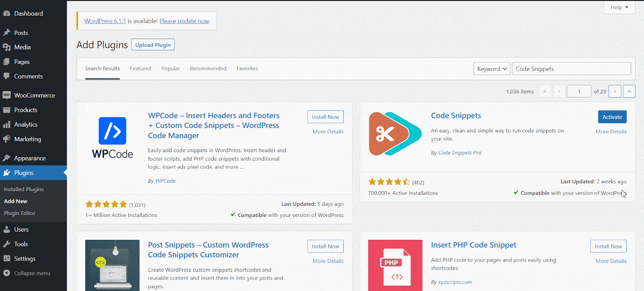Install Post Snippets plugin now

(x=325, y=246)
